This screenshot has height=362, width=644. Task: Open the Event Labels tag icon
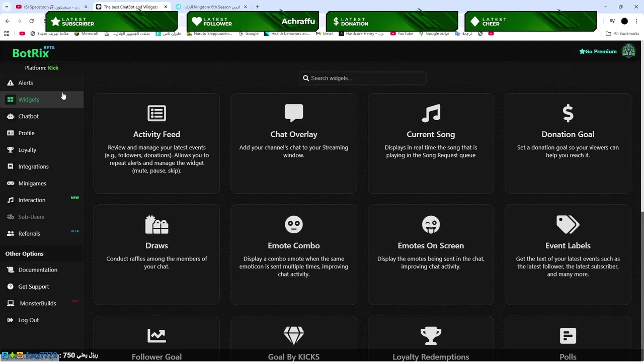[568, 225]
